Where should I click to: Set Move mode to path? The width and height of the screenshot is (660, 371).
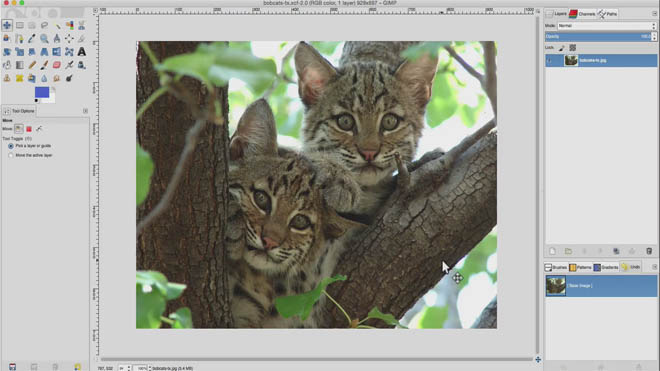point(39,128)
